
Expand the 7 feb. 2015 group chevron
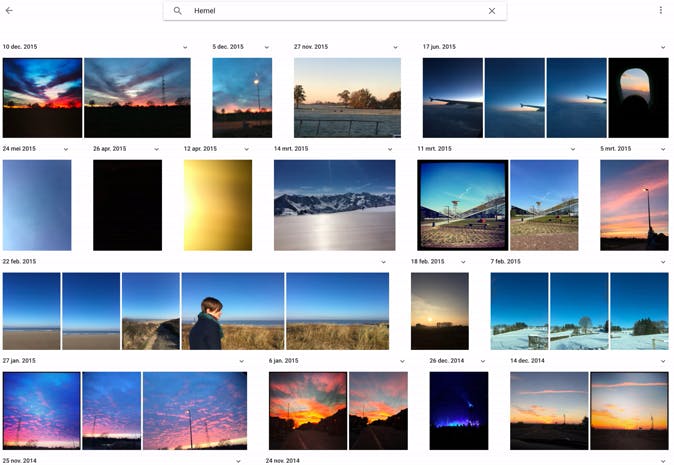pyautogui.click(x=663, y=262)
